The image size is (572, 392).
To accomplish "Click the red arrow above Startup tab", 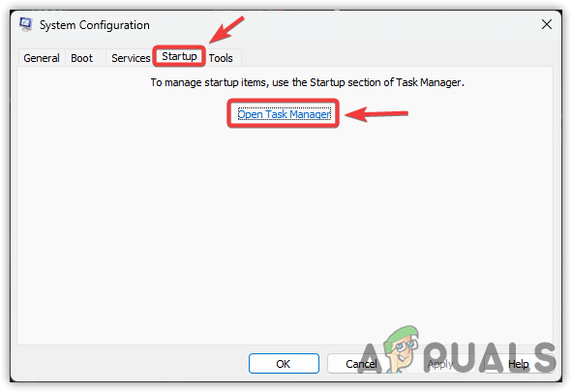I will click(226, 29).
